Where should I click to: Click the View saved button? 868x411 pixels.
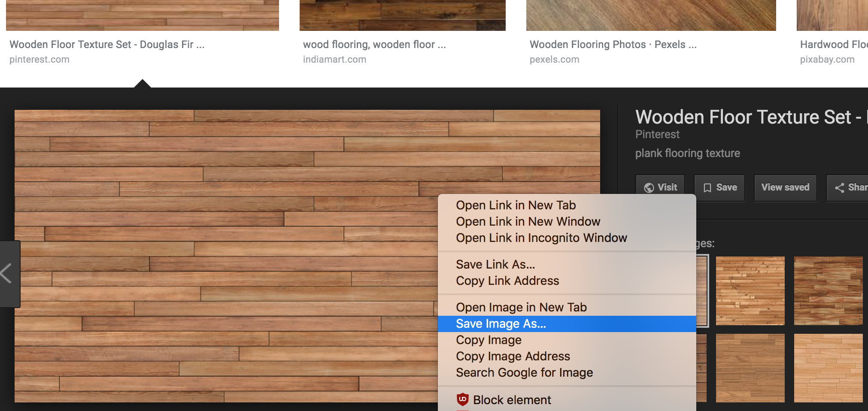(785, 187)
